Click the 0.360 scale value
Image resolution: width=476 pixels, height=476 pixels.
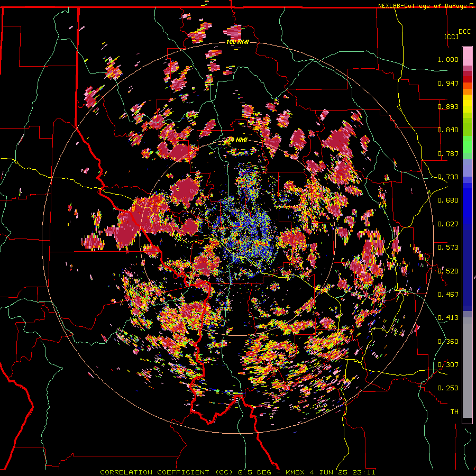point(448,342)
